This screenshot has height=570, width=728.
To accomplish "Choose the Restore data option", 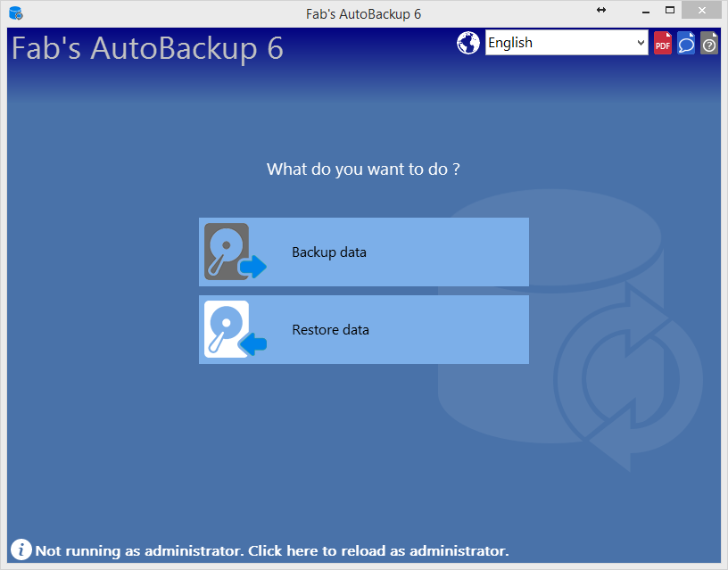I will 363,329.
